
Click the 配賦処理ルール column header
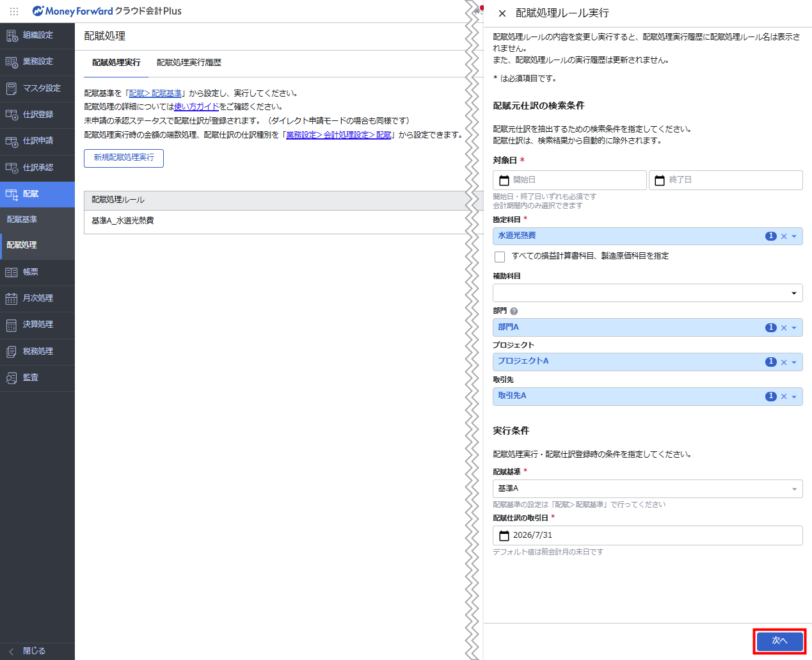[118, 200]
